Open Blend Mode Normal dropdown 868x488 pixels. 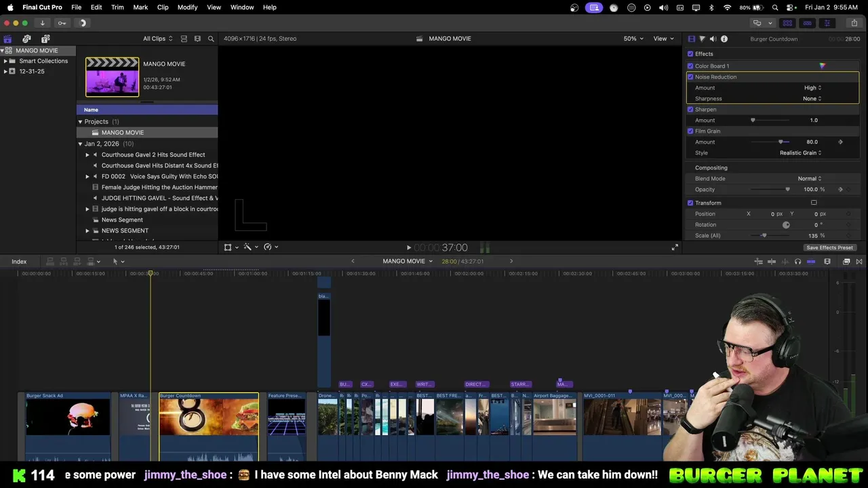(810, 178)
